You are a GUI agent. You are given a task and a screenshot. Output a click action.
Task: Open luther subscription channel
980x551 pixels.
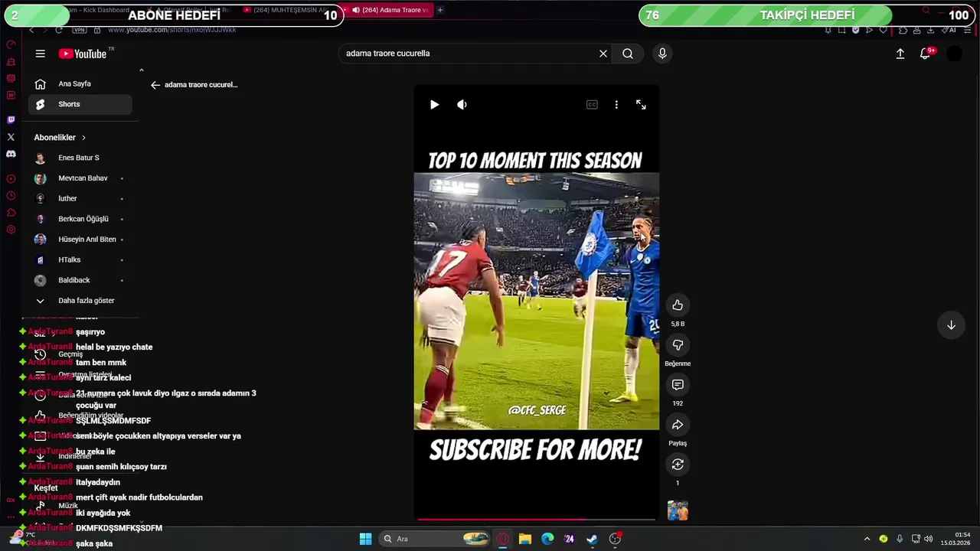(x=80, y=199)
